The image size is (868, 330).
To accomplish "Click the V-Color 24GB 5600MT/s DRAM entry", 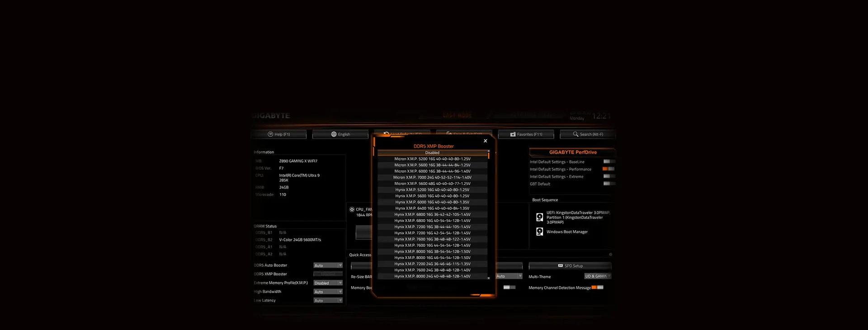I will pyautogui.click(x=300, y=240).
